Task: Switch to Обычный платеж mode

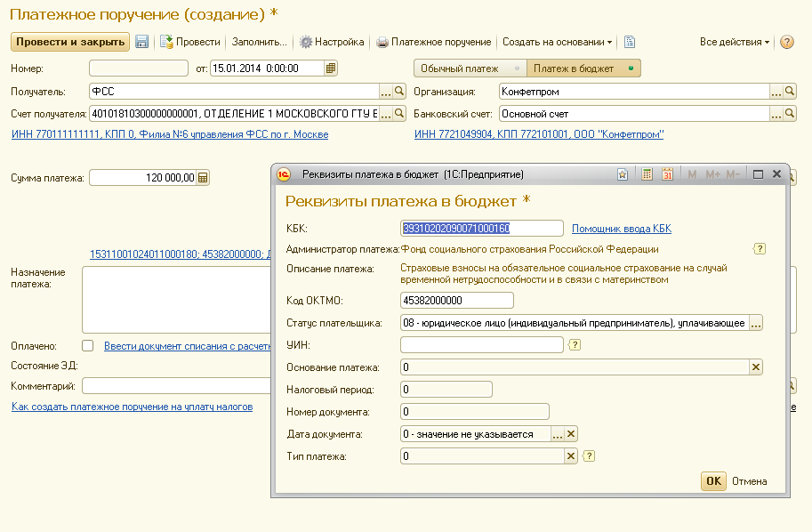Action: click(470, 69)
